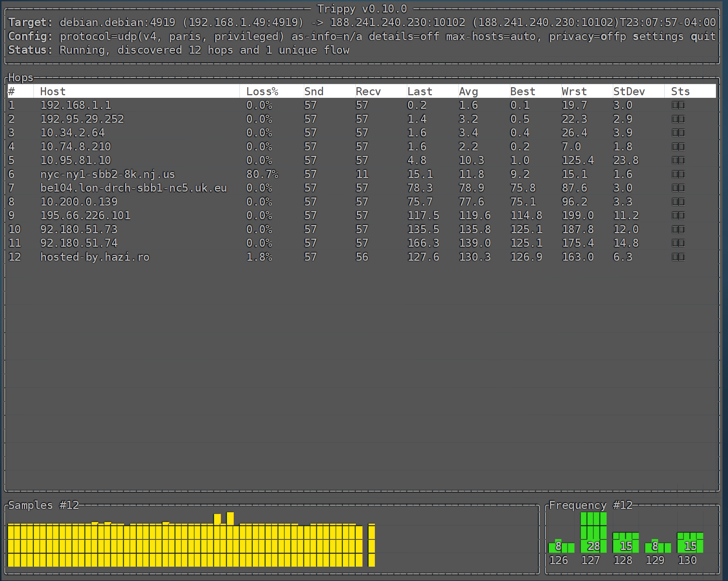Click the 130 ms frequency bar labeled 15
The height and width of the screenshot is (581, 728).
click(x=690, y=543)
